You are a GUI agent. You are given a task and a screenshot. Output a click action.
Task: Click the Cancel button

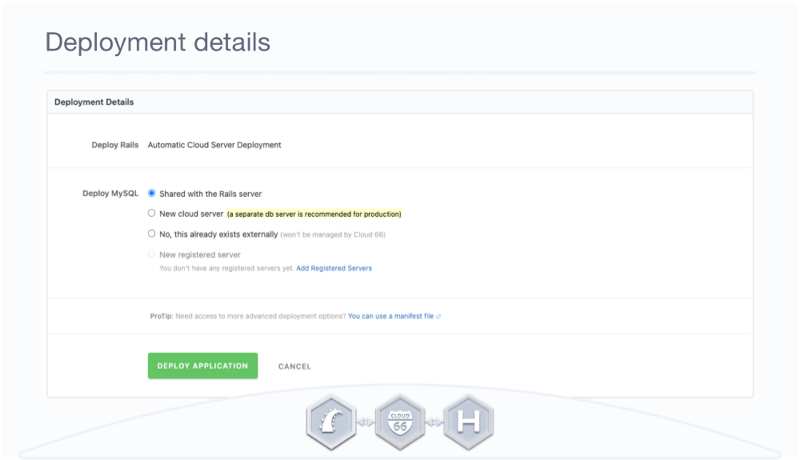click(294, 366)
